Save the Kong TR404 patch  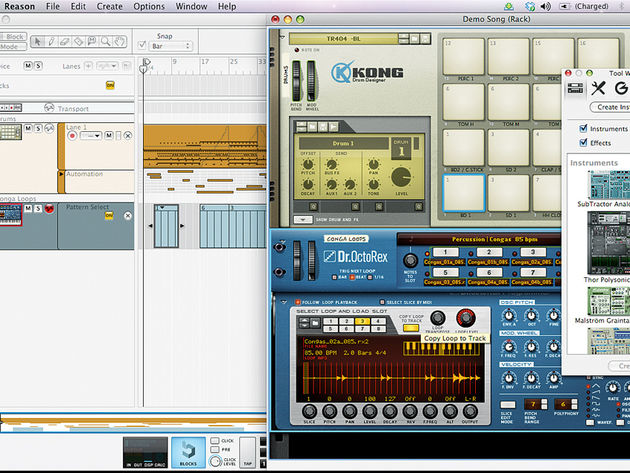[x=425, y=39]
